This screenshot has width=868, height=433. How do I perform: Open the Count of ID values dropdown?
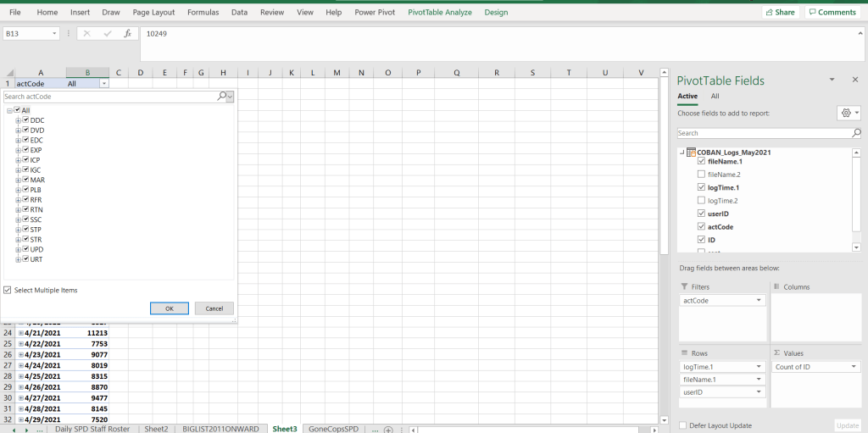(852, 367)
